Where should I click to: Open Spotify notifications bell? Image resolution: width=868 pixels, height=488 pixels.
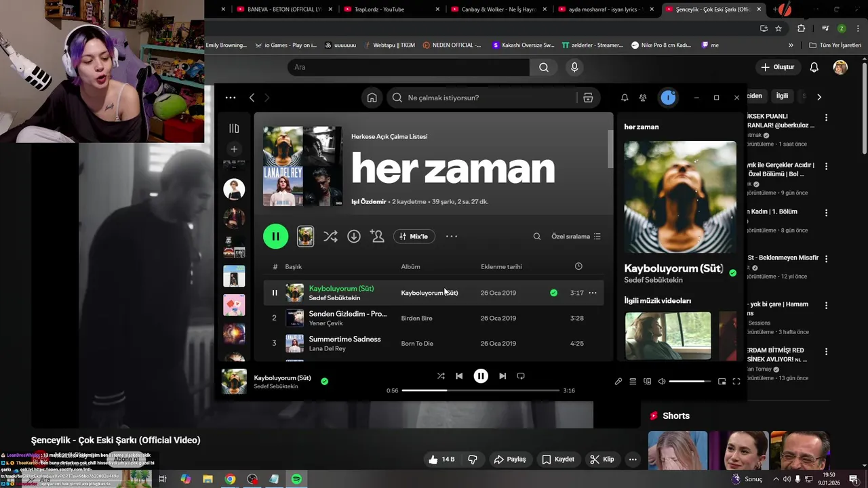(x=625, y=98)
